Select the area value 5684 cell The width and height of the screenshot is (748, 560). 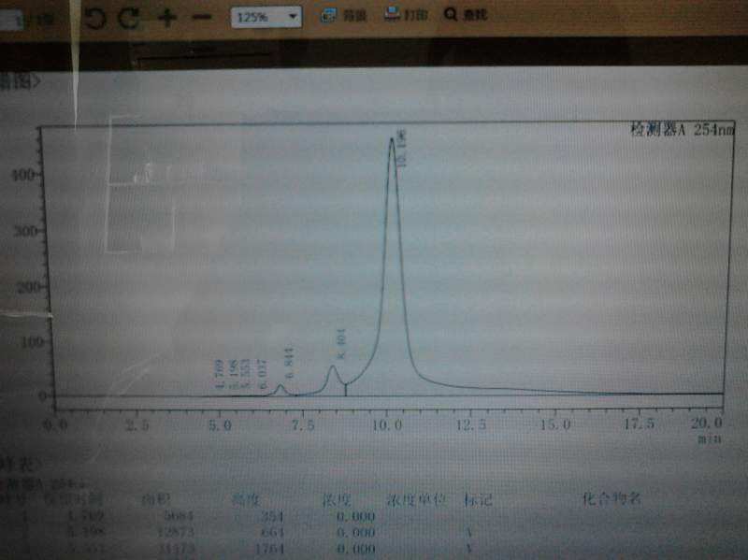(179, 516)
